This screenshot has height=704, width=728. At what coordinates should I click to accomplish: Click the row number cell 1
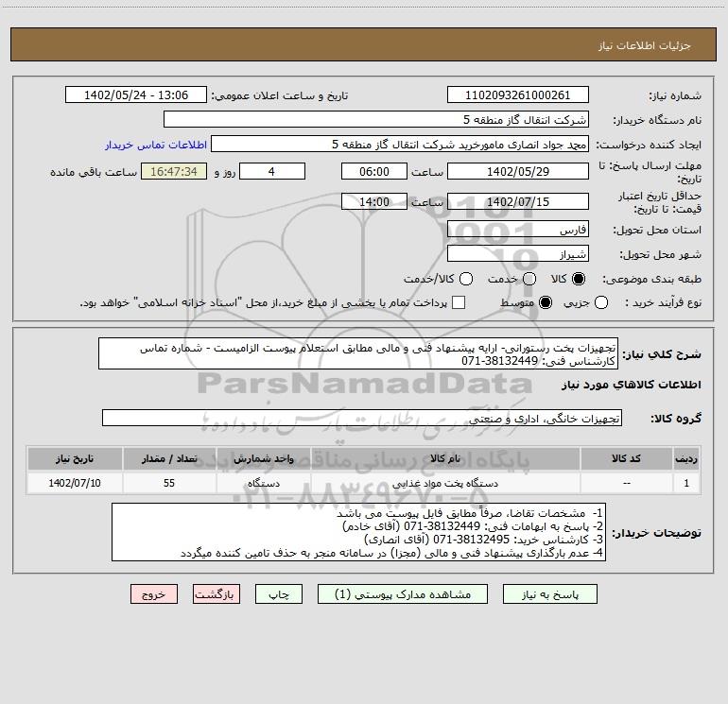tap(686, 483)
